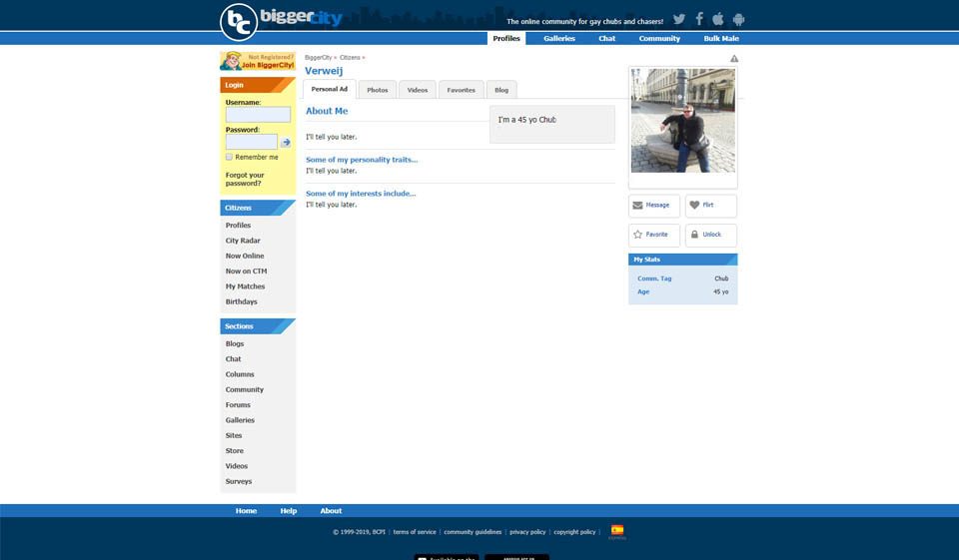Open the Galleries menu in top navigation

559,38
